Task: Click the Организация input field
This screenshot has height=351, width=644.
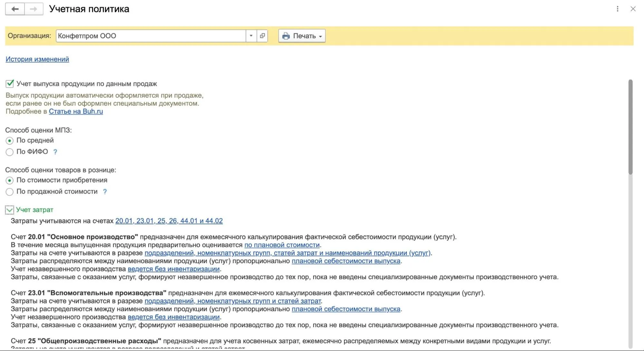Action: pos(151,36)
